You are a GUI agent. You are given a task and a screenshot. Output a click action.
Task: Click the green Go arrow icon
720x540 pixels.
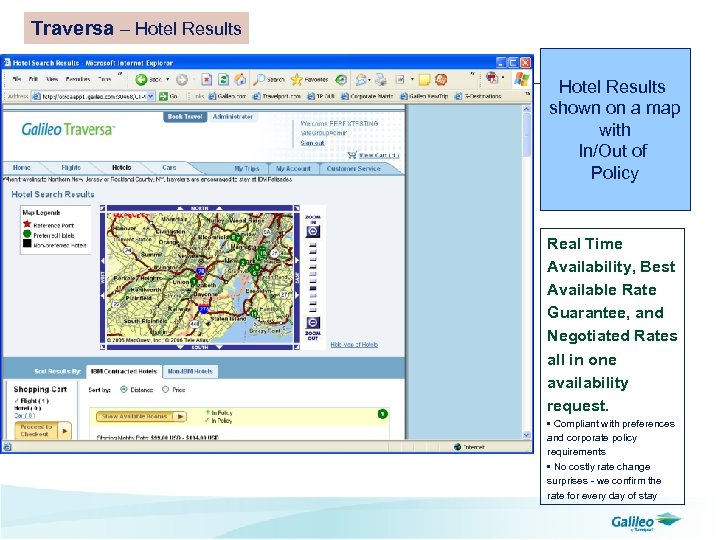tap(163, 96)
